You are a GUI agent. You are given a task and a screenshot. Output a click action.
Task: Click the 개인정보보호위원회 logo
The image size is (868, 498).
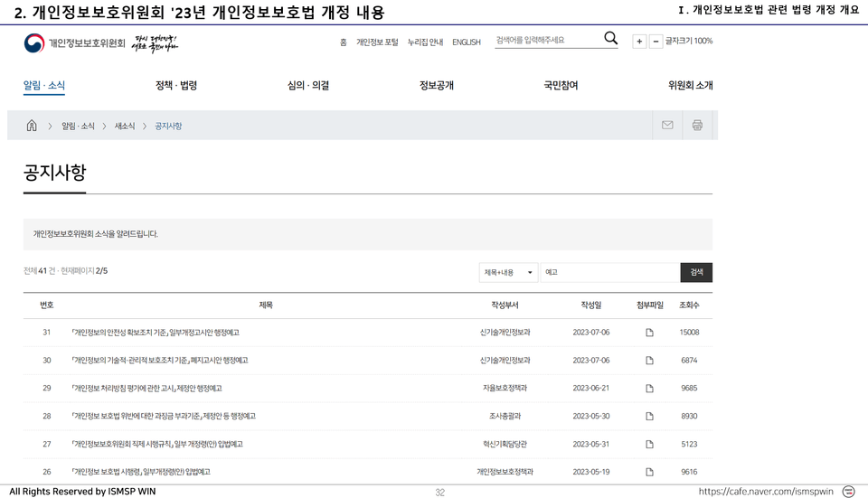[75, 43]
